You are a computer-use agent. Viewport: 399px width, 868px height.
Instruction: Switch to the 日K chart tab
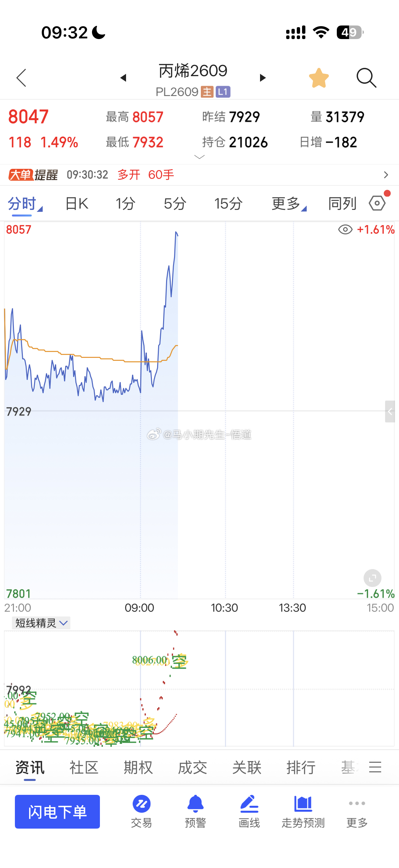coord(77,204)
